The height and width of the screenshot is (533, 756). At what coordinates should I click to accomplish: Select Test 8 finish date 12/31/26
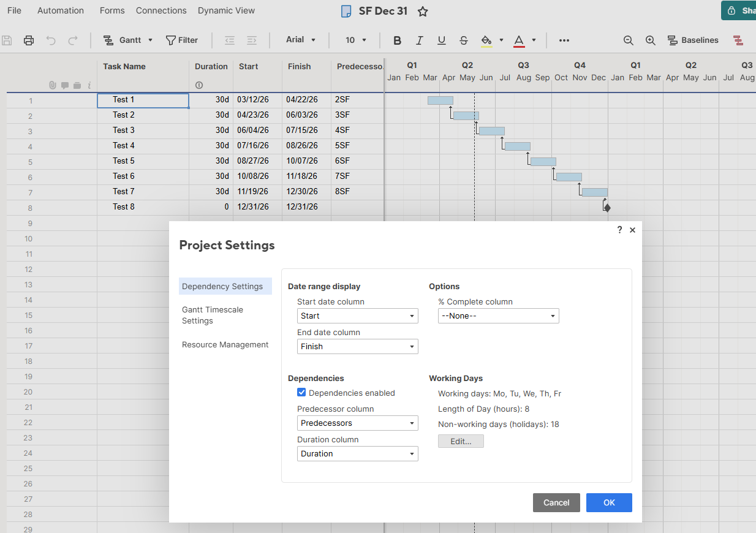(306, 208)
